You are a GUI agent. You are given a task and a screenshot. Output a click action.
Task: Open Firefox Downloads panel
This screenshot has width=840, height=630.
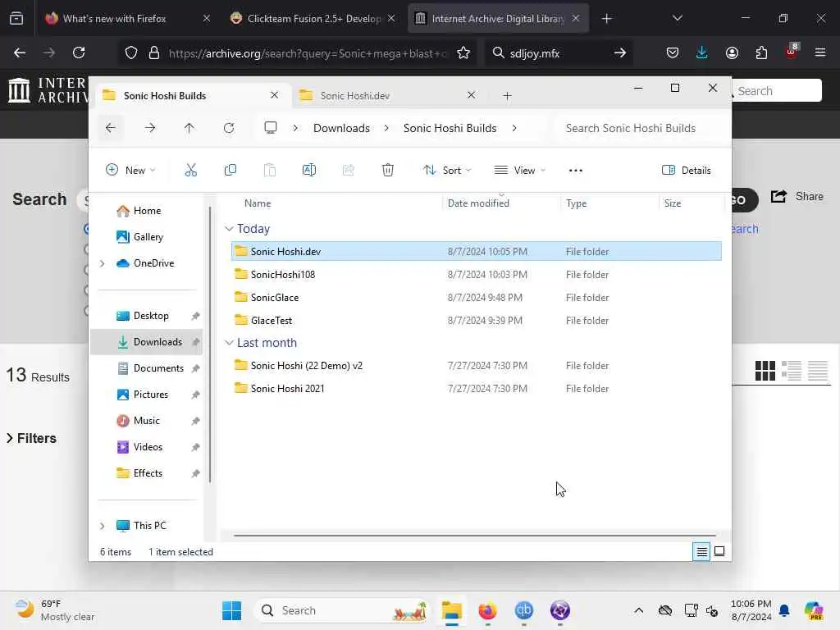coord(702,52)
